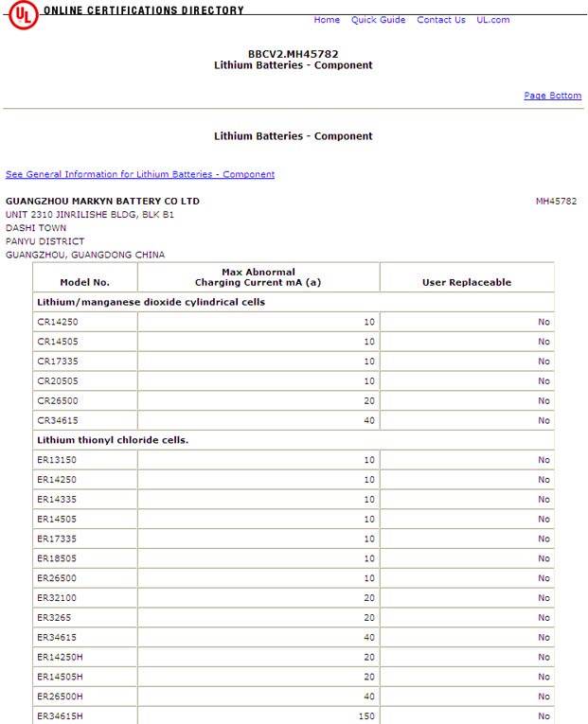Click GUANGZHOU, GUANGDONG CHINA address line
588x724 pixels.
click(85, 255)
